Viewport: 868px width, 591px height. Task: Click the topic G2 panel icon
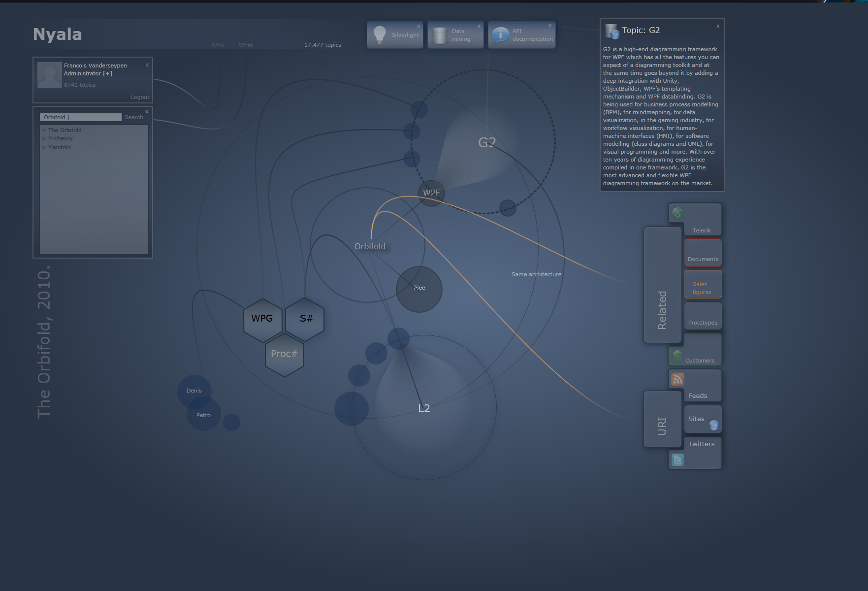[x=612, y=31]
